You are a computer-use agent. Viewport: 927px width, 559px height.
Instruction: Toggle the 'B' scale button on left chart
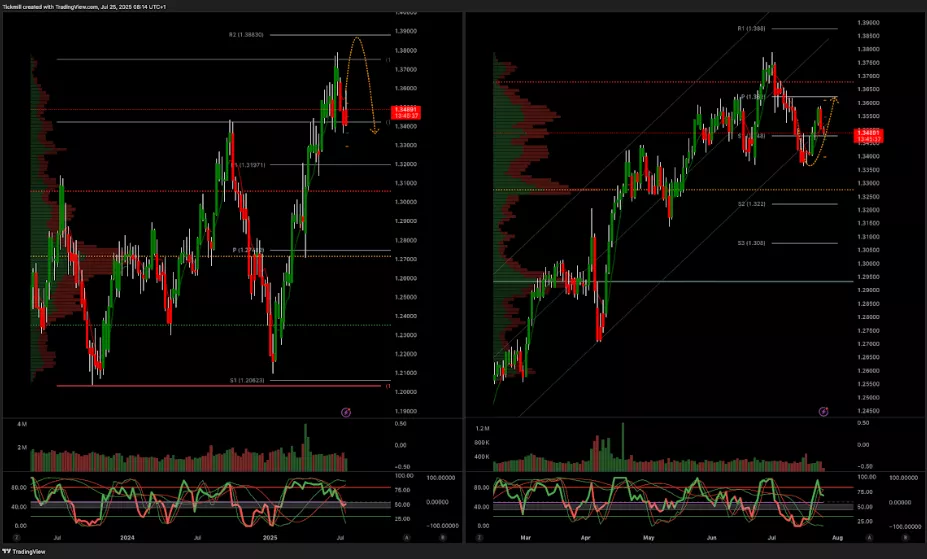443,537
